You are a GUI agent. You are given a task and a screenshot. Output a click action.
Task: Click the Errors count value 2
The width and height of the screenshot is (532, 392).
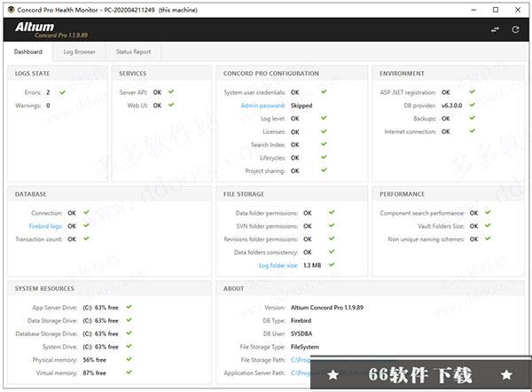(x=48, y=92)
